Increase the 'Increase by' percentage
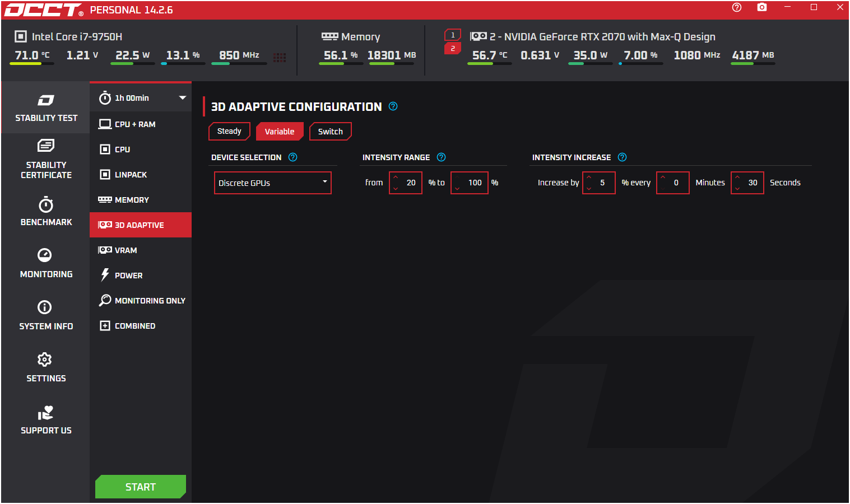The width and height of the screenshot is (850, 504). coord(589,177)
